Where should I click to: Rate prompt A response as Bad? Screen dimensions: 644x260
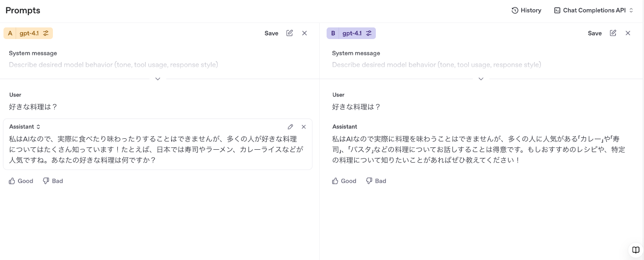pyautogui.click(x=53, y=181)
